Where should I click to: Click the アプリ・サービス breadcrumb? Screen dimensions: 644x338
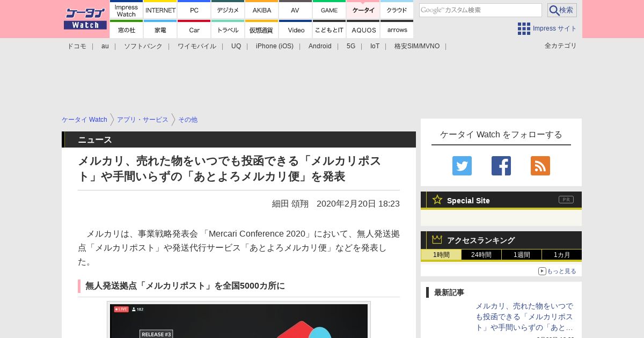click(143, 120)
